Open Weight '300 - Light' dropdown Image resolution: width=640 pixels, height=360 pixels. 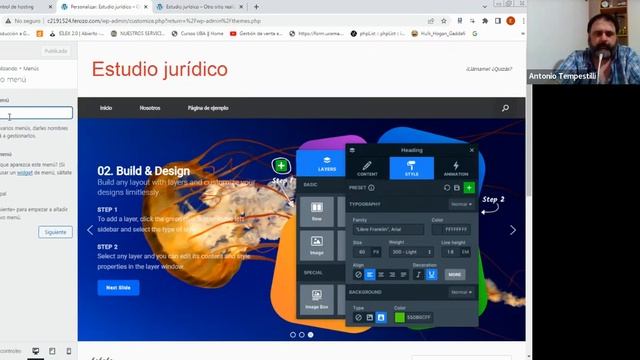coord(411,252)
